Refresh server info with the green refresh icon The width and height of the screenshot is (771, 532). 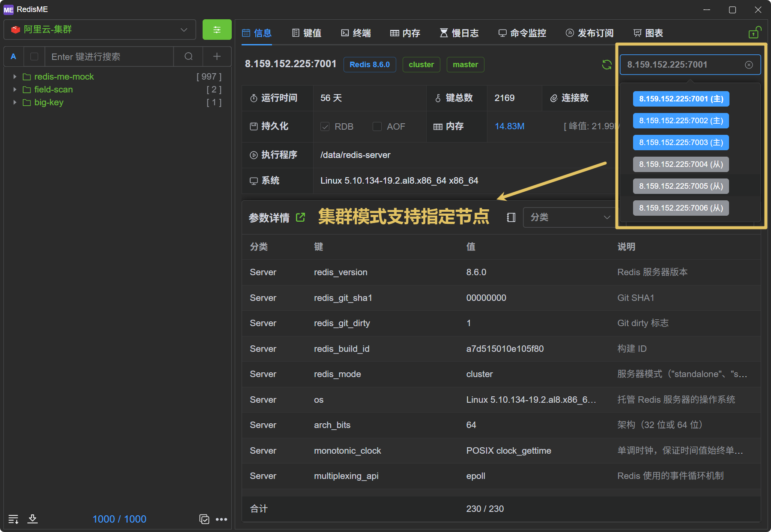[607, 65]
